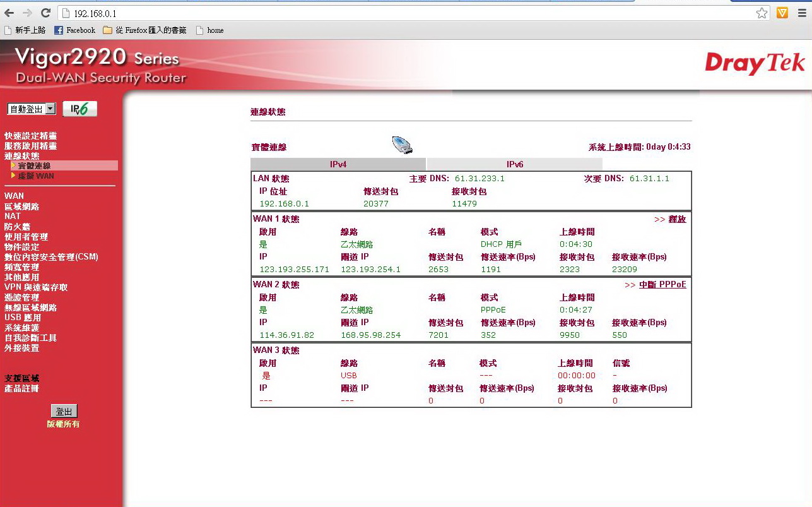The width and height of the screenshot is (812, 507).
Task: Click the USB line value in WAN 3
Action: coord(348,376)
